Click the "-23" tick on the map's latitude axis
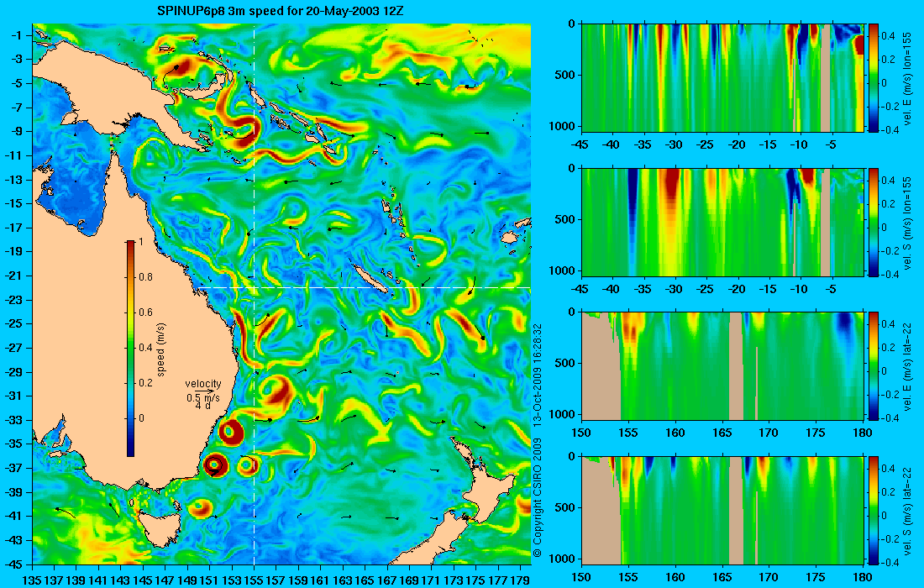 (x=13, y=299)
